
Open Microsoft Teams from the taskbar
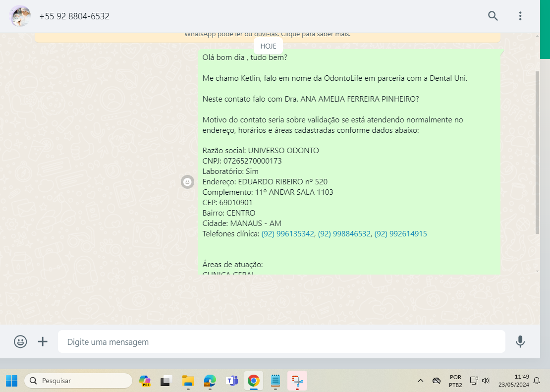[231, 381]
